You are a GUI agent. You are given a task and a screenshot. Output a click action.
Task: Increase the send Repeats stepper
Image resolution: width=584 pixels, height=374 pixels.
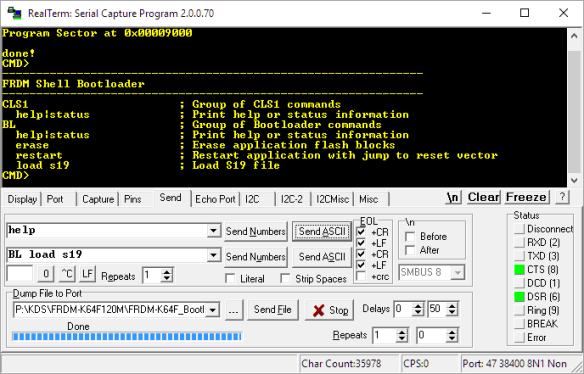(x=167, y=272)
